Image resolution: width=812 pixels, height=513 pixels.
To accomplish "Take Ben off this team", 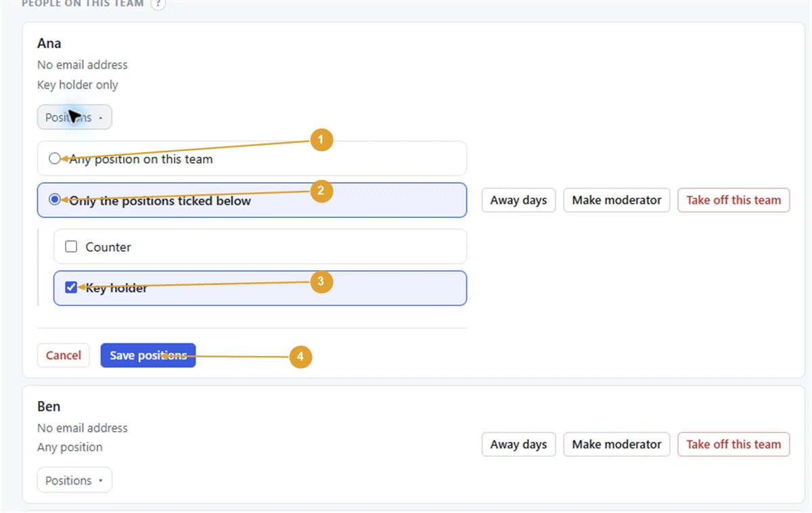I will point(734,445).
